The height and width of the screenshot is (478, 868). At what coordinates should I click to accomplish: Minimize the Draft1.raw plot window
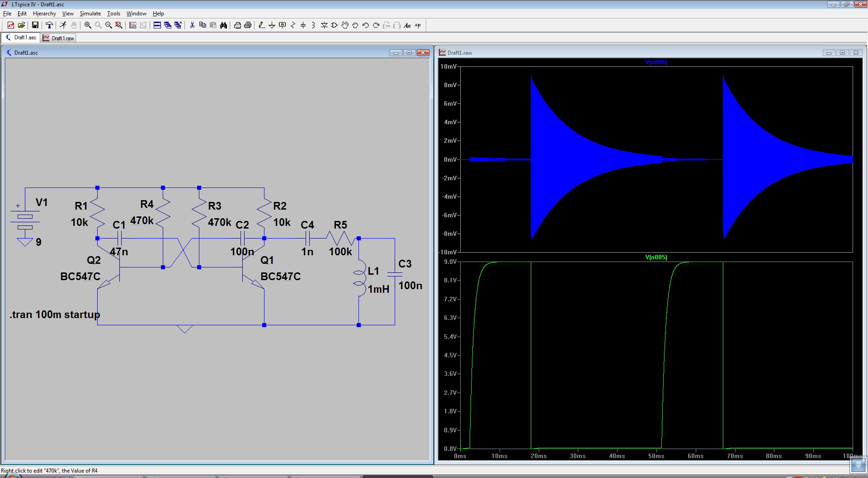(829, 52)
